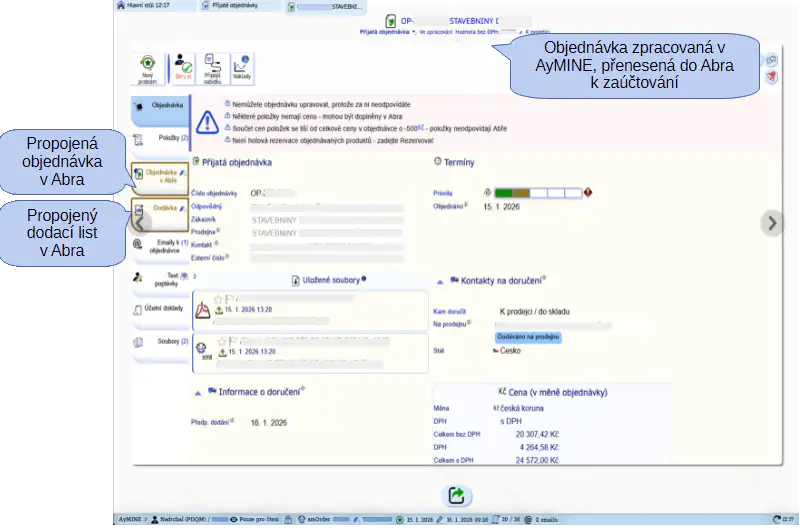Image resolution: width=800 pixels, height=530 pixels.
Task: Open the PDF file icon in Uložené soubory
Action: (203, 310)
